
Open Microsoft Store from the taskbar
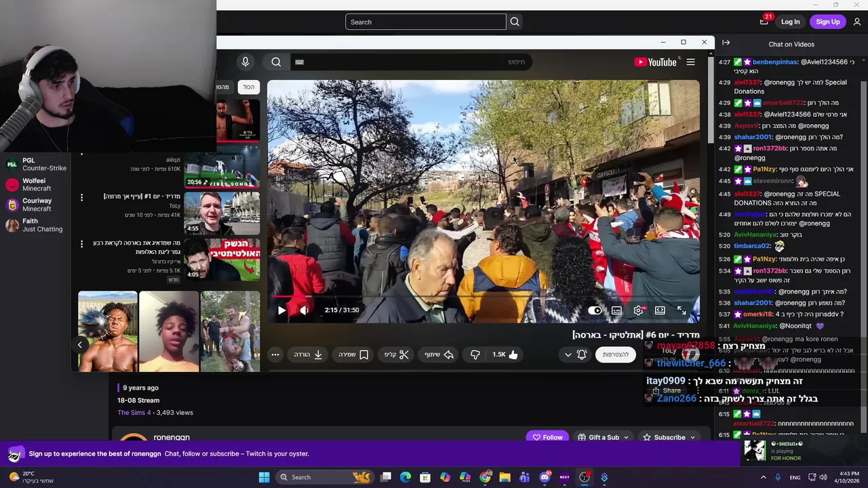point(425,477)
